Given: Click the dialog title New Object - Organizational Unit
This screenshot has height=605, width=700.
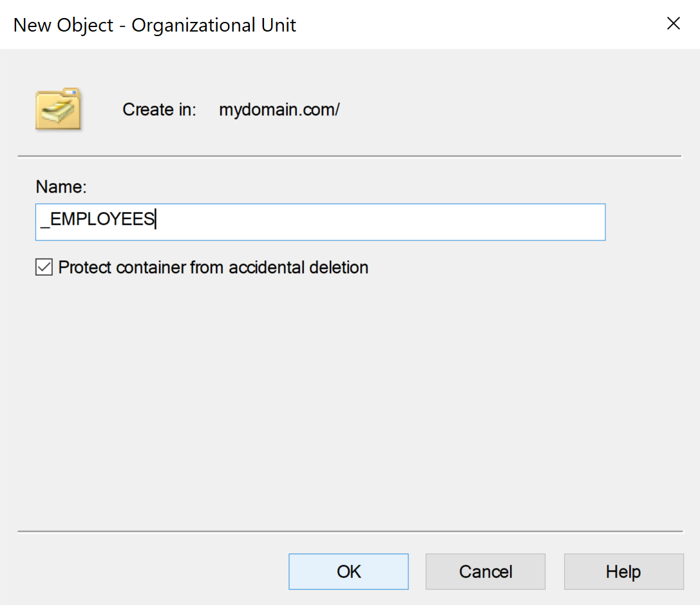Looking at the screenshot, I should 155,25.
